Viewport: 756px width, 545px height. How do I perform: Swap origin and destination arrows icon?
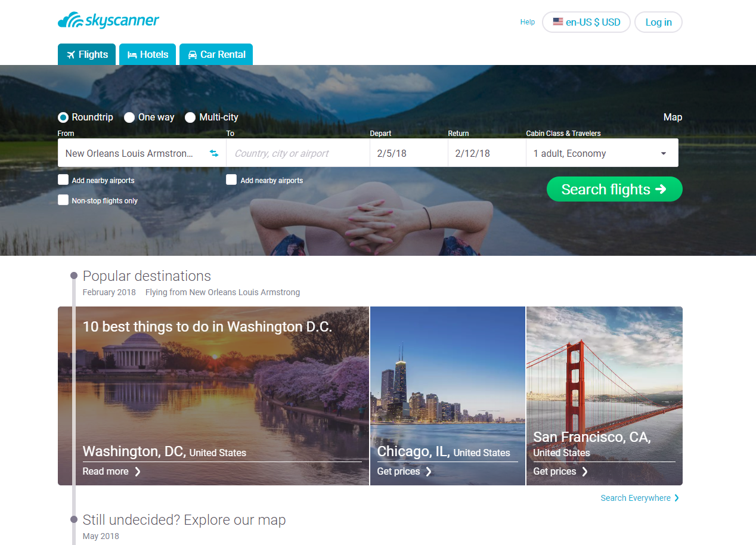pos(214,153)
